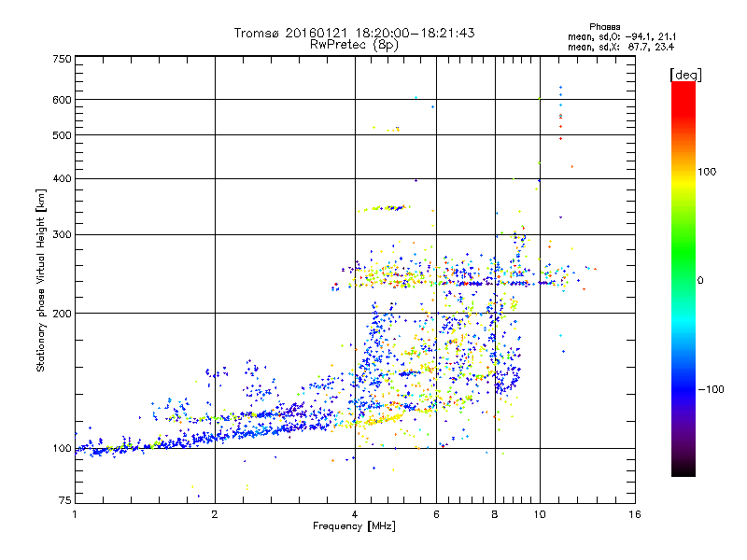Click the "75" height tick label
Screen dimensions: 747x560
click(x=65, y=500)
